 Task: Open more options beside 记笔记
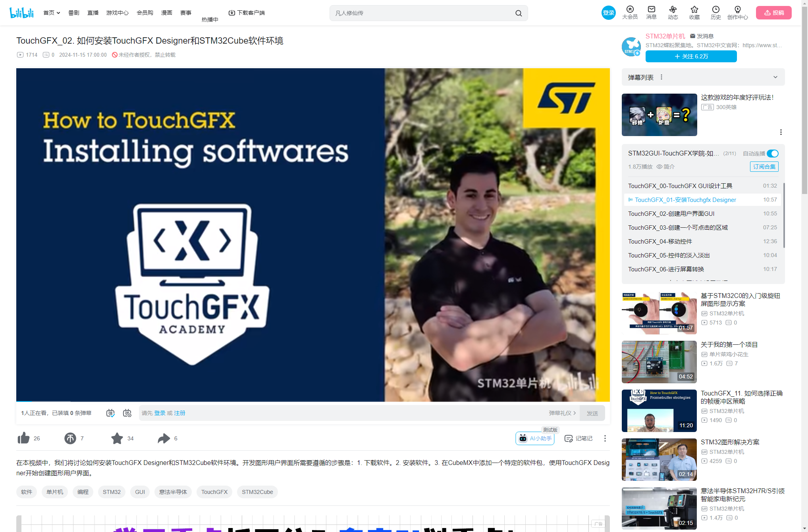pos(605,438)
